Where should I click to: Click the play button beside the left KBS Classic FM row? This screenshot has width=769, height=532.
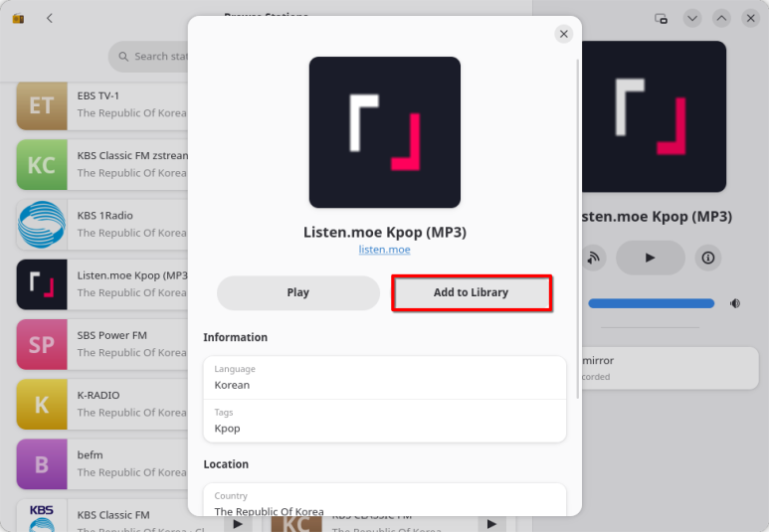(x=238, y=524)
